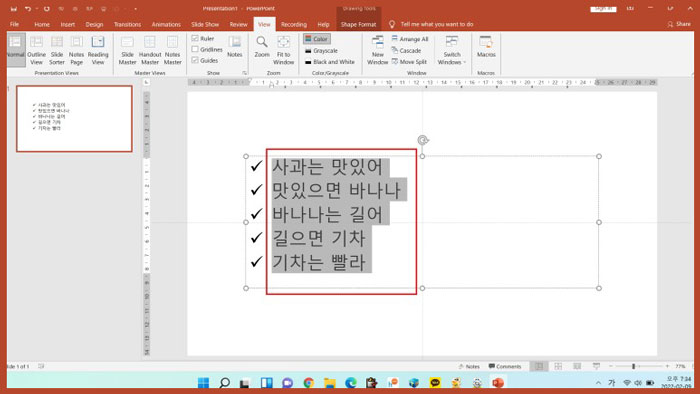Open Outline View

click(x=36, y=50)
